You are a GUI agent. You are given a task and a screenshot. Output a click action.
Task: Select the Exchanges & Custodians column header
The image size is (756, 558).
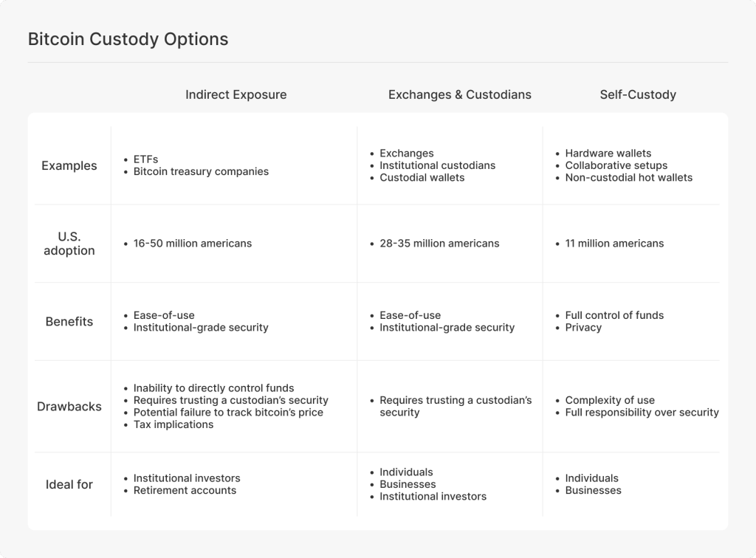(x=459, y=94)
